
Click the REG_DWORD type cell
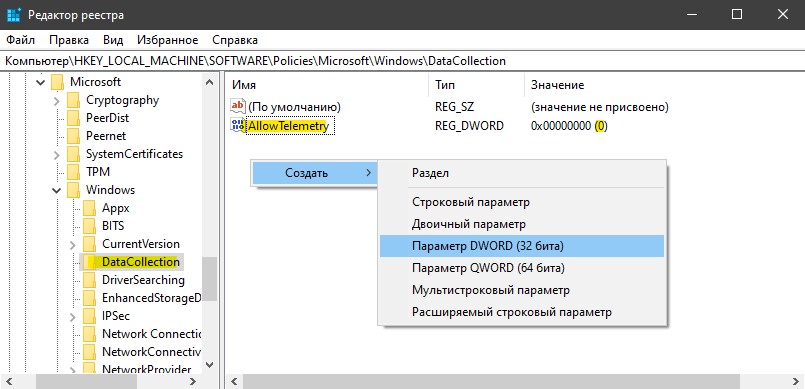click(x=469, y=126)
